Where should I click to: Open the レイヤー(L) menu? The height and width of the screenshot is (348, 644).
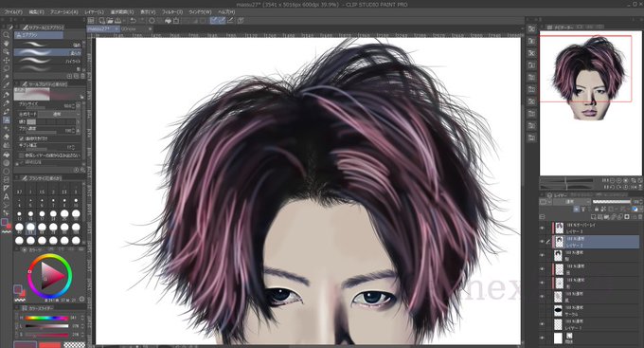pyautogui.click(x=94, y=12)
